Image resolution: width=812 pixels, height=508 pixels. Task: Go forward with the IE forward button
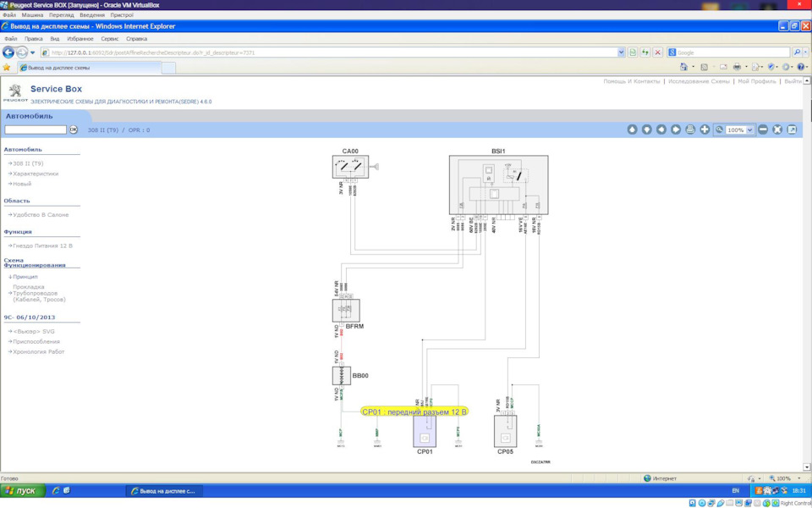pyautogui.click(x=22, y=52)
